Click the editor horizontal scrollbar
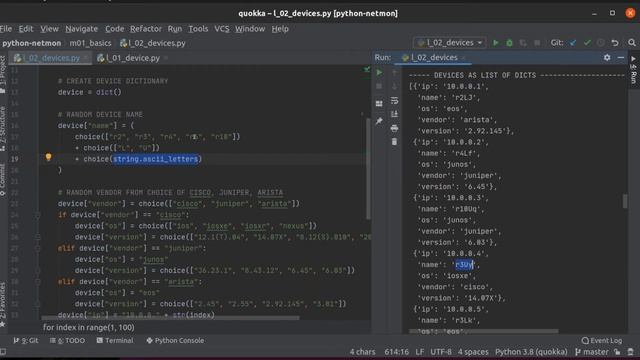640x360 pixels. click(171, 317)
